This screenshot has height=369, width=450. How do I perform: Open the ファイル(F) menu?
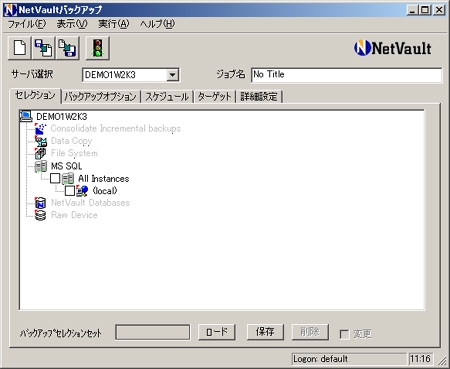point(27,24)
